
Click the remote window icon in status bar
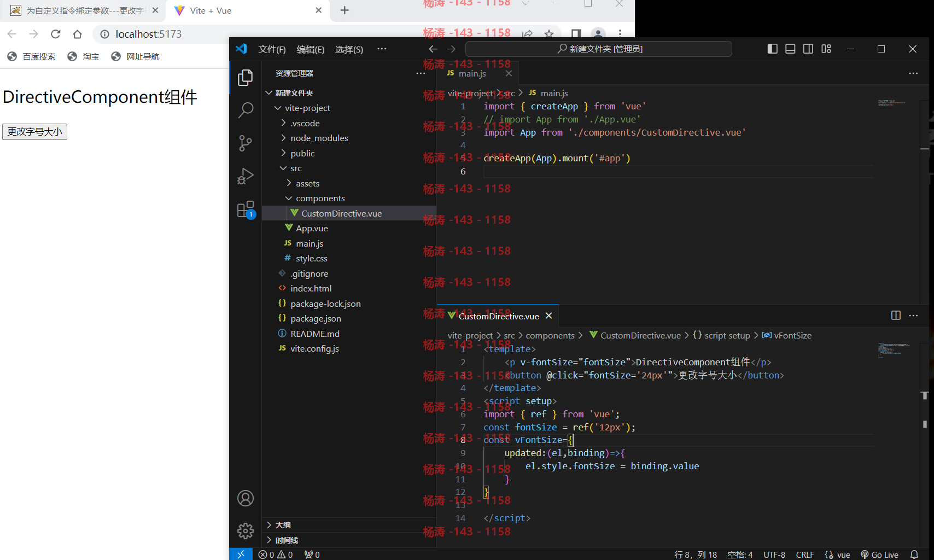pyautogui.click(x=241, y=554)
